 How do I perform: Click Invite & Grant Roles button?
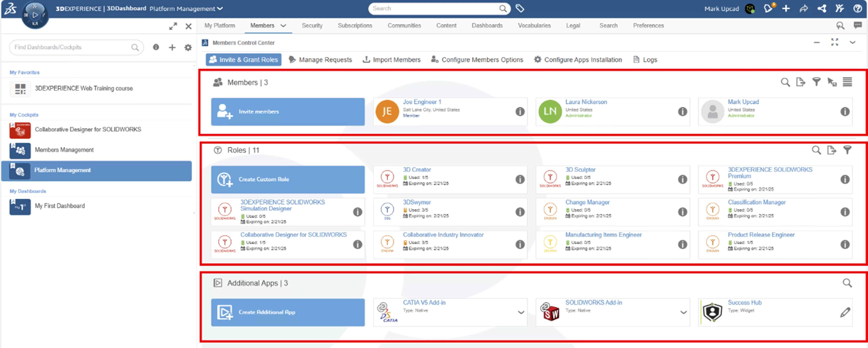click(x=244, y=60)
